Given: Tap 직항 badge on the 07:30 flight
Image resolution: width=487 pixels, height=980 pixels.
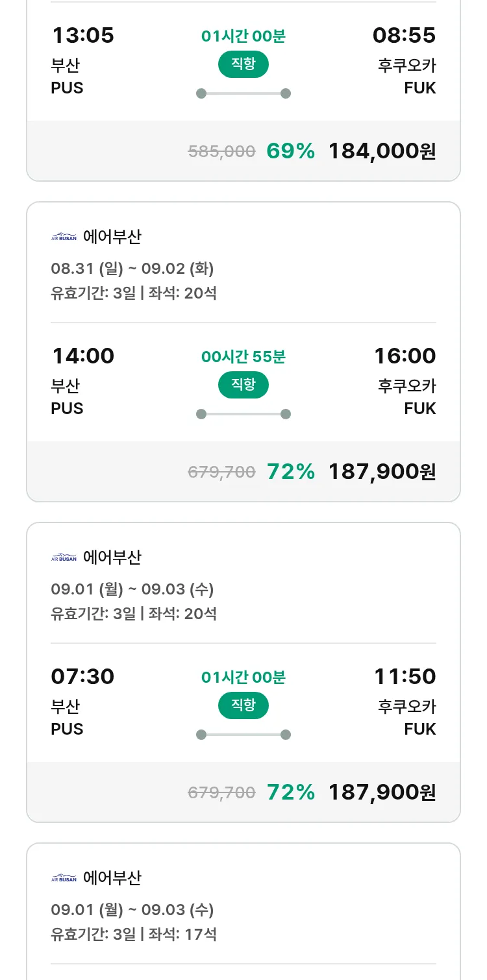Looking at the screenshot, I should point(243,705).
